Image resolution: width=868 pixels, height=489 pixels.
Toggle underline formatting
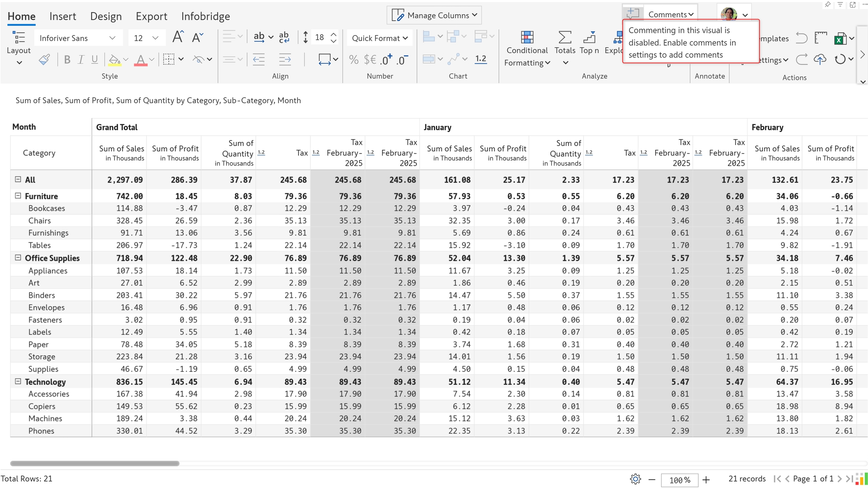coord(95,60)
